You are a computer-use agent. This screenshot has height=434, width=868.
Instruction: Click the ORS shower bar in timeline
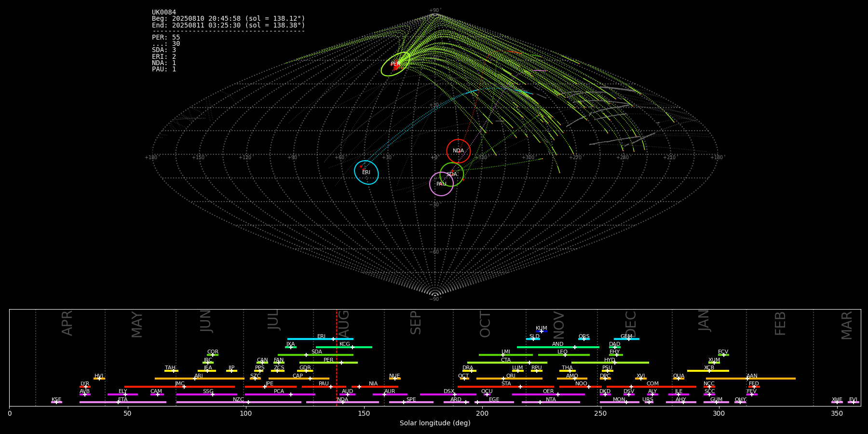click(584, 339)
